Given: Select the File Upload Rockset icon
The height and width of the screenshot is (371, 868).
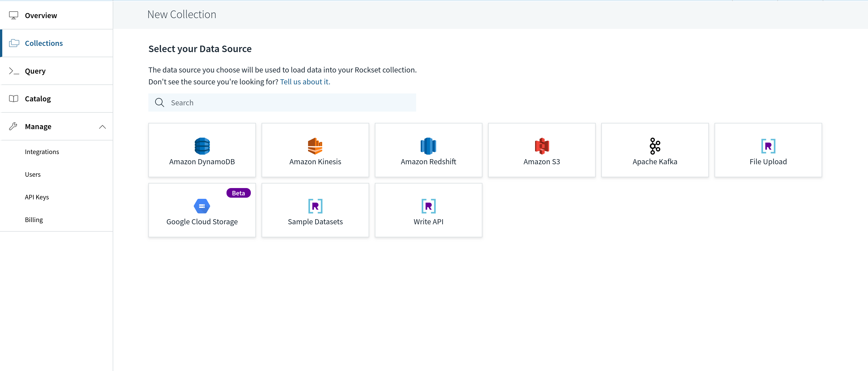Looking at the screenshot, I should click(768, 146).
